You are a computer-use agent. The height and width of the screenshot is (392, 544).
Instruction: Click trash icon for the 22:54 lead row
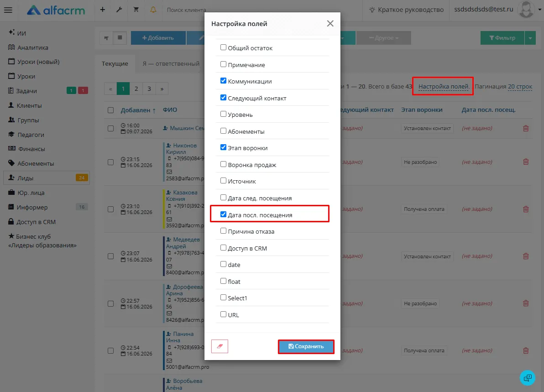coord(526,351)
